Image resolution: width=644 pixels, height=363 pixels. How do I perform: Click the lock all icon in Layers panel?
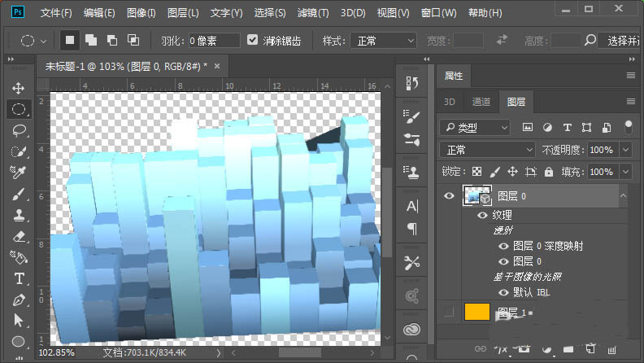[x=549, y=173]
